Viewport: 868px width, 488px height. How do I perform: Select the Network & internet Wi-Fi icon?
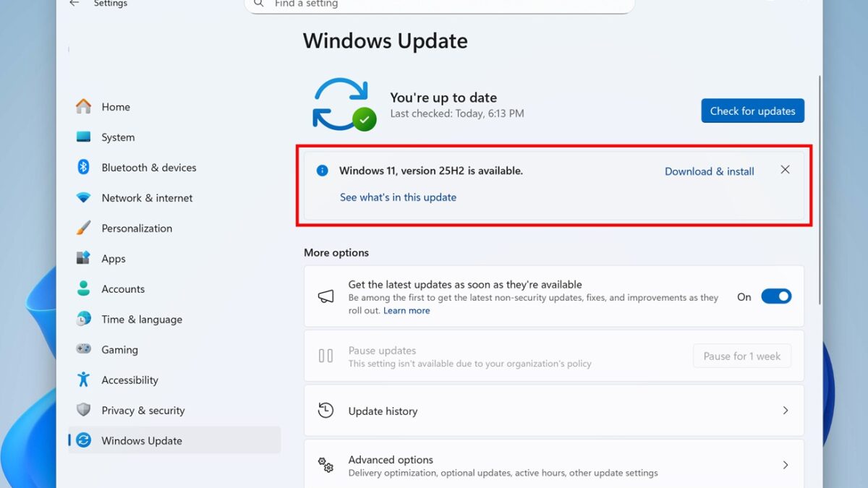84,198
